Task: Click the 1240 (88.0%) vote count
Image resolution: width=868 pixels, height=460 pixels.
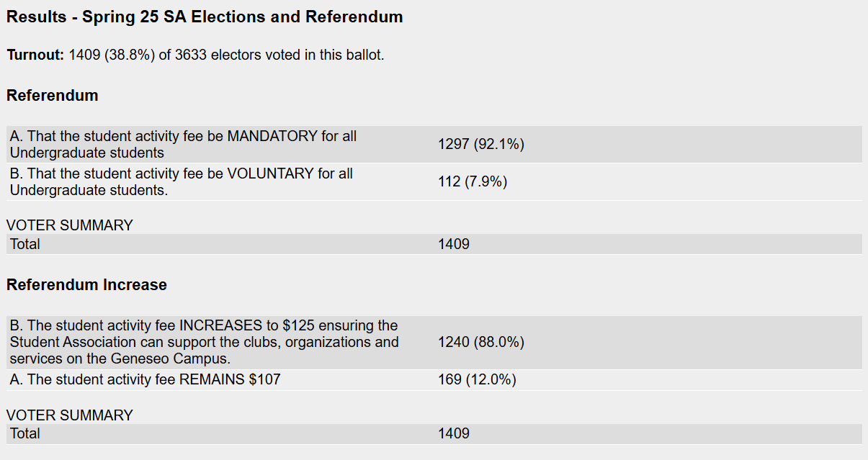Action: coord(480,343)
